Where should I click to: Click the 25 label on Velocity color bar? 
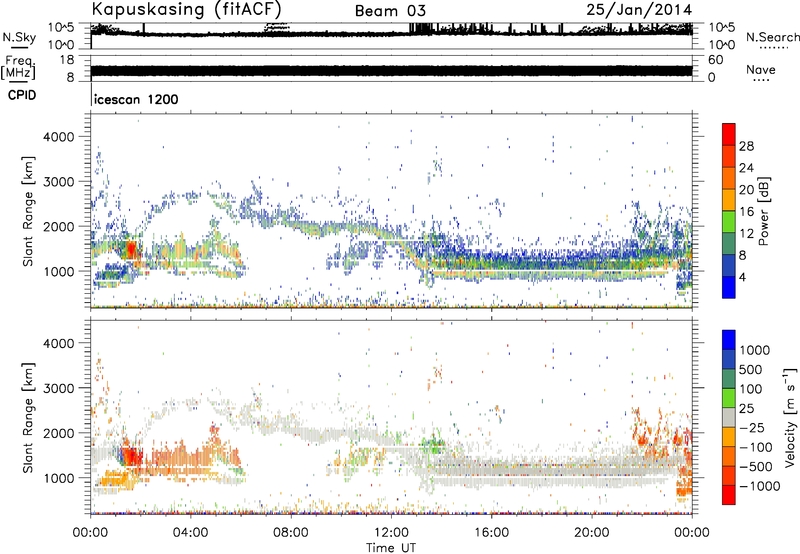pos(747,409)
